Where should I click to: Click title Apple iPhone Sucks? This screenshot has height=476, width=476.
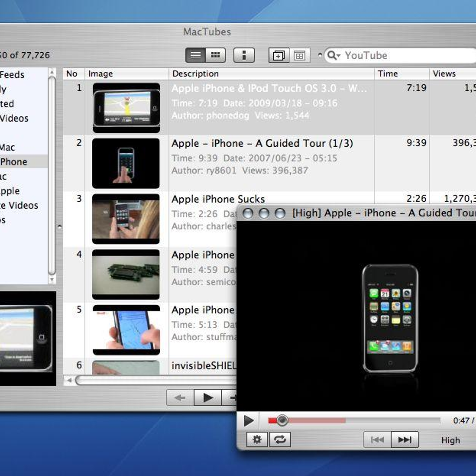point(218,199)
